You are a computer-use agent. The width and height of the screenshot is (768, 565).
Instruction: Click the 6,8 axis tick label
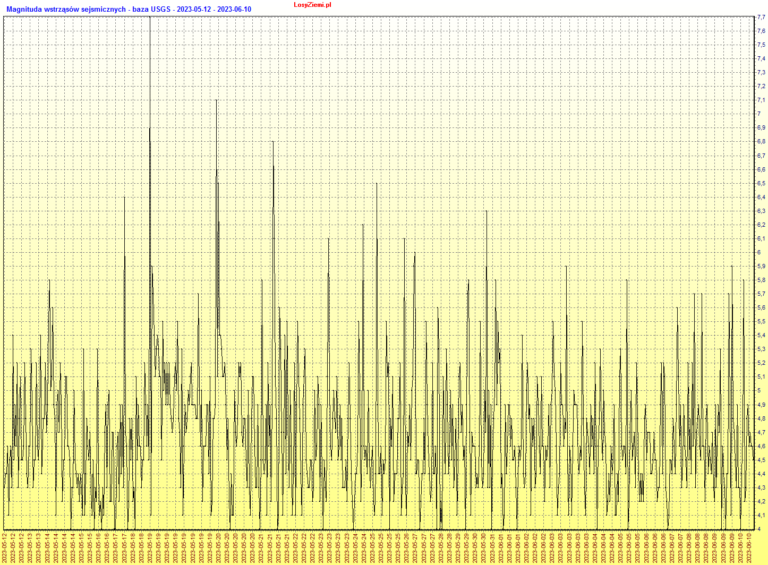(x=761, y=141)
